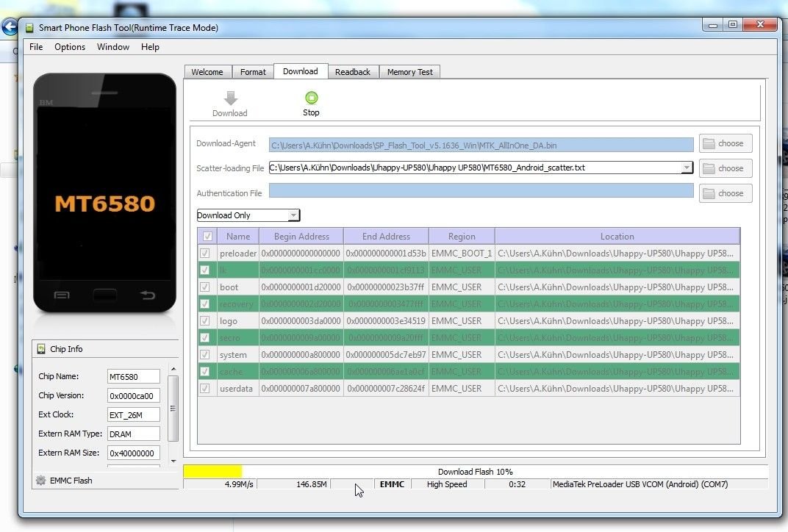This screenshot has height=532, width=788.
Task: Choose an Authentication file
Action: click(x=726, y=193)
